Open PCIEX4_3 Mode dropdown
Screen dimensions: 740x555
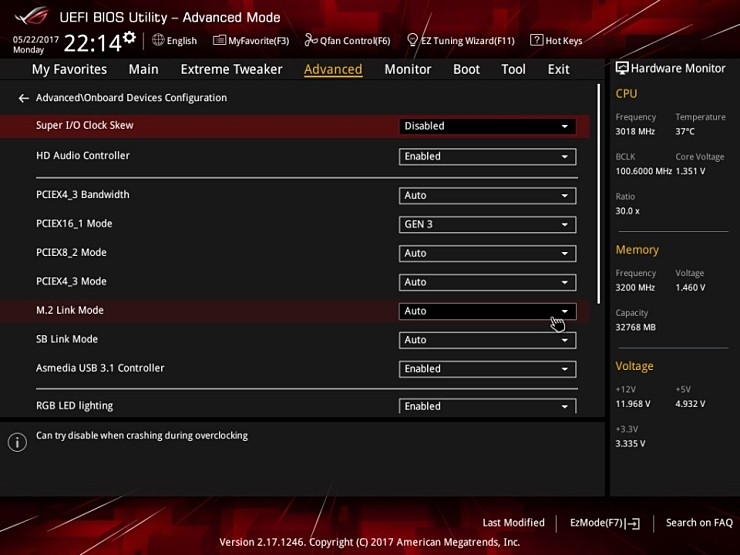(x=488, y=282)
